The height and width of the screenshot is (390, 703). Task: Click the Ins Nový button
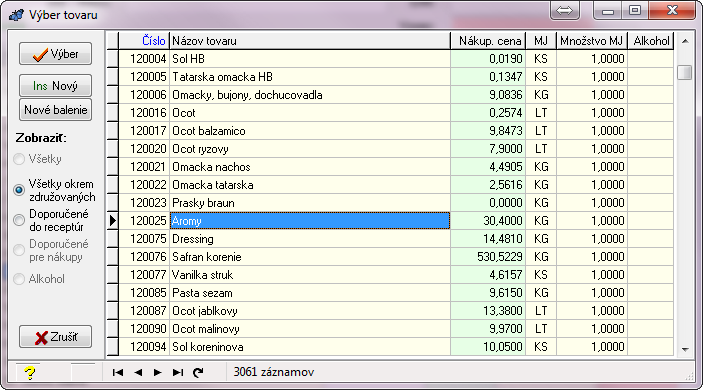click(56, 86)
